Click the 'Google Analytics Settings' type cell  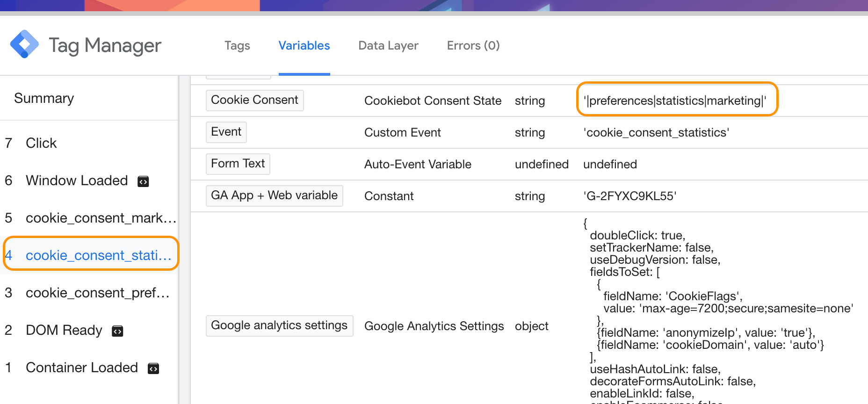tap(434, 326)
